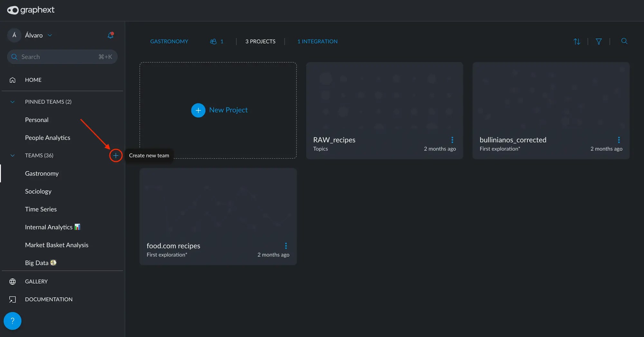The image size is (644, 337).
Task: Open the filter projects icon
Action: [x=598, y=41]
